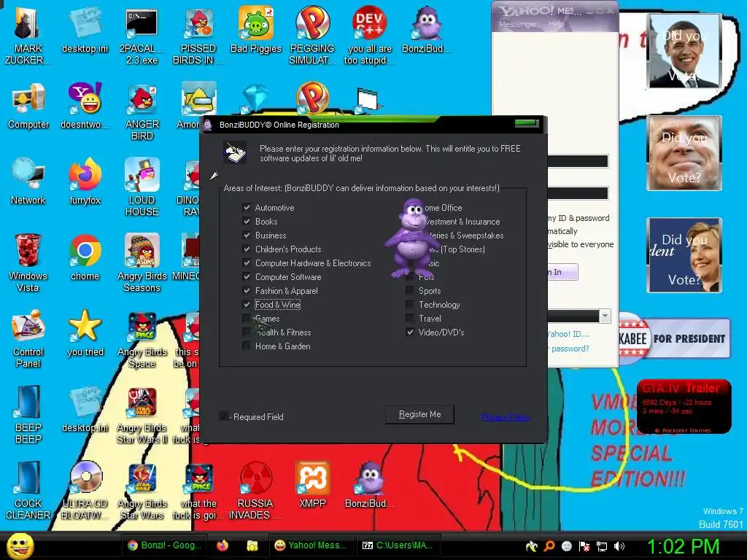Image resolution: width=747 pixels, height=560 pixels.
Task: Switch to Bonzi! - Goog... taskbar item
Action: 165,545
